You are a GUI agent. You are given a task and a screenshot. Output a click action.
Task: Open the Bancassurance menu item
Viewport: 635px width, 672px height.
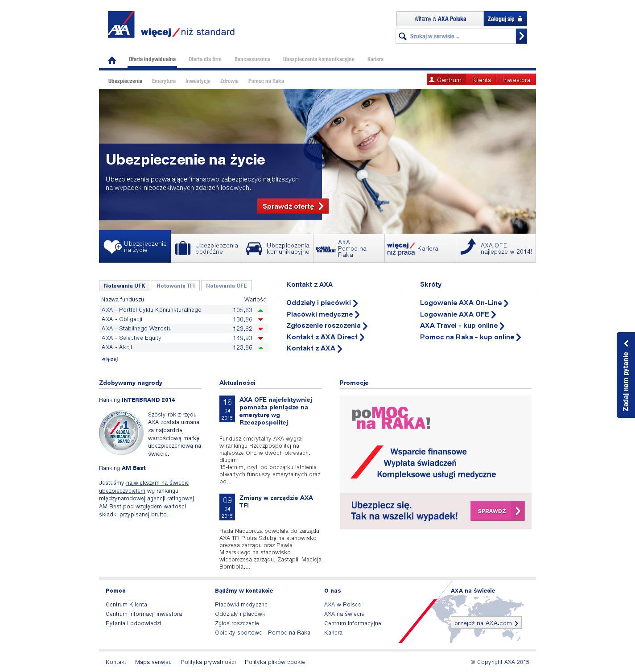pyautogui.click(x=252, y=59)
